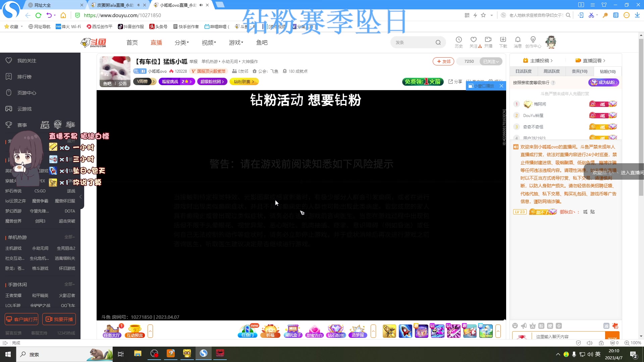Open the 潮玩盒子 box icon
Viewport: 644px width, 362px height.
(x=293, y=331)
